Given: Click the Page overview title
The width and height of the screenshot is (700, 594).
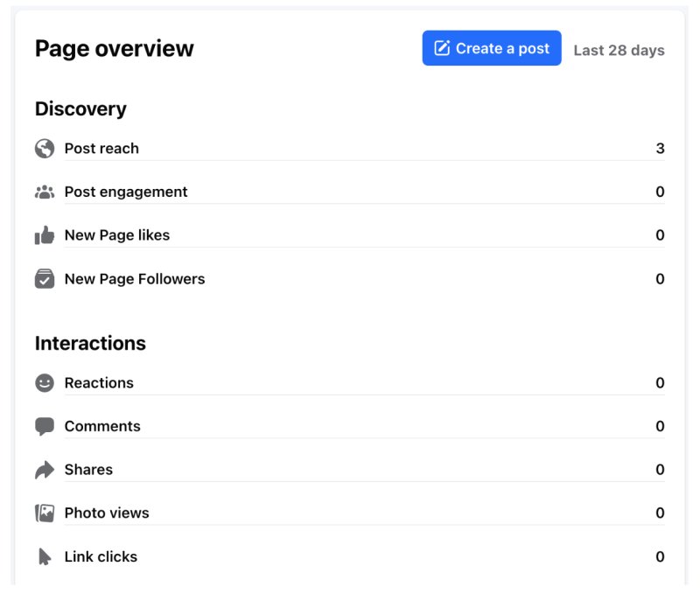Looking at the screenshot, I should tap(115, 49).
